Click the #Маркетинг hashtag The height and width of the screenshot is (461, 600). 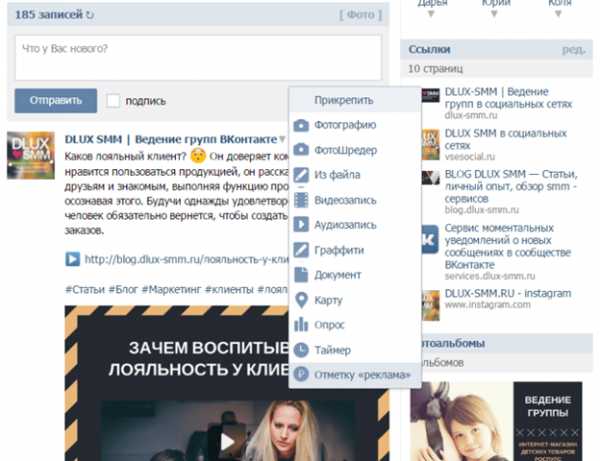[x=171, y=289]
